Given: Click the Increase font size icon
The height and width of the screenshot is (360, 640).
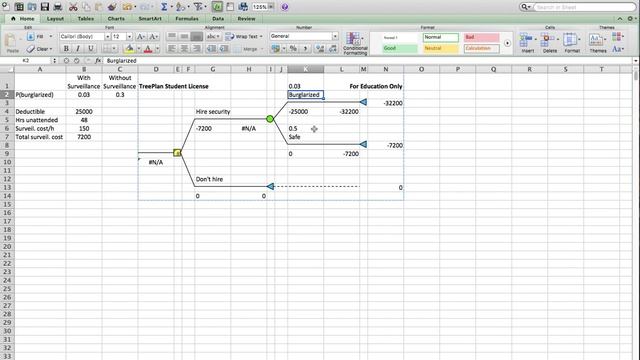Looking at the screenshot, I should coord(140,37).
